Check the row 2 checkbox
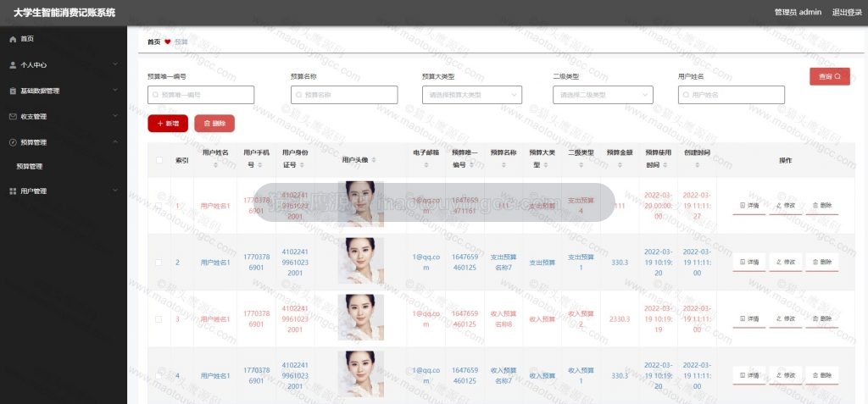Image resolution: width=868 pixels, height=404 pixels. 159,263
